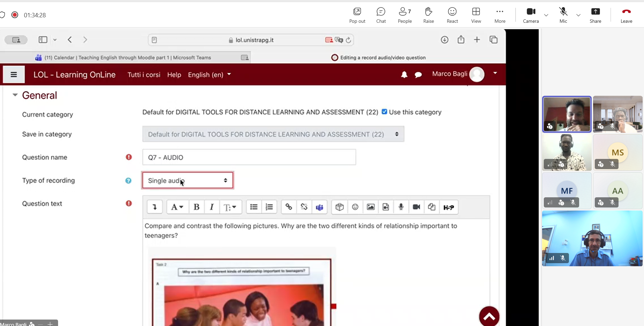This screenshot has width=644, height=326.
Task: Click the scroll back to top button
Action: [x=489, y=316]
